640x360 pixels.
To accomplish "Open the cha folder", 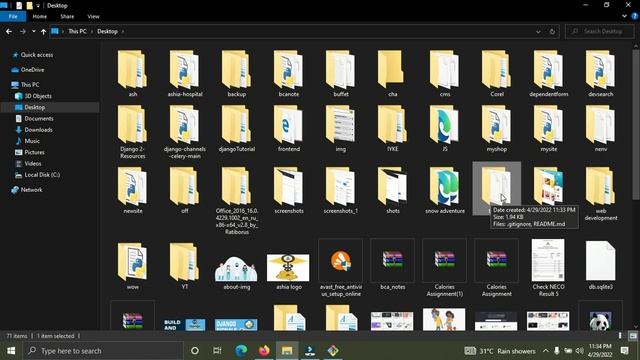I will pos(392,73).
